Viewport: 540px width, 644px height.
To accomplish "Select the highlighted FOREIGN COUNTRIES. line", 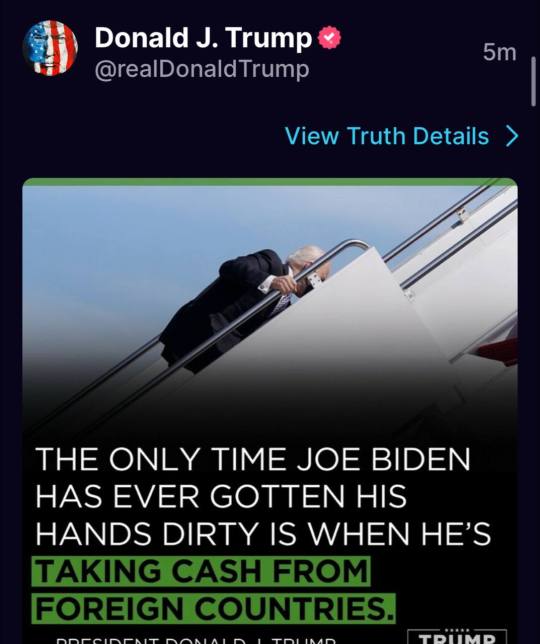I will coord(214,608).
